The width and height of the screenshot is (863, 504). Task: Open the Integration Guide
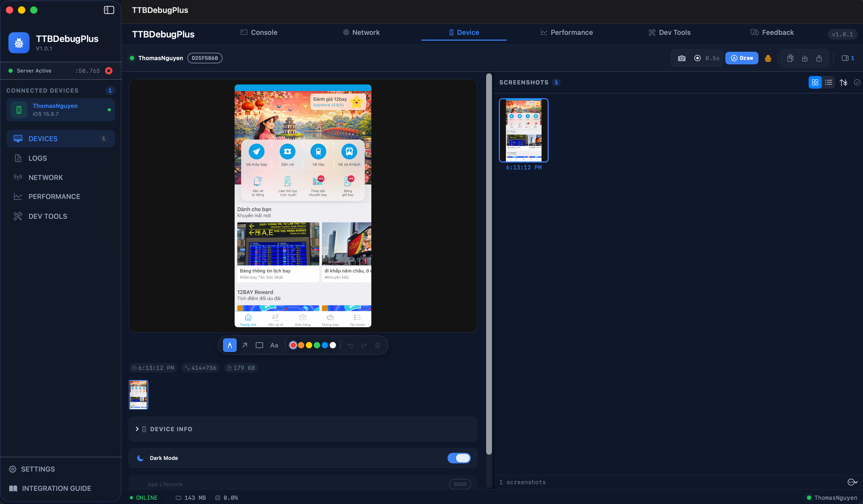click(x=56, y=488)
